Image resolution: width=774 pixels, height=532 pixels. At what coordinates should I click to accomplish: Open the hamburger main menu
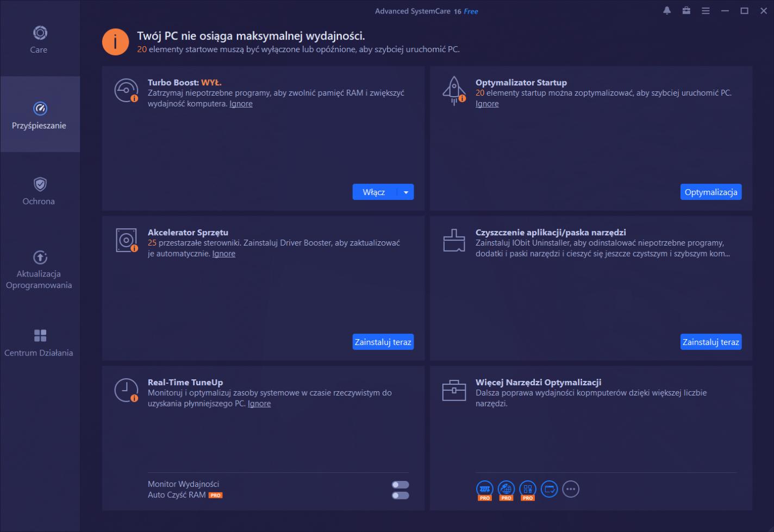706,11
